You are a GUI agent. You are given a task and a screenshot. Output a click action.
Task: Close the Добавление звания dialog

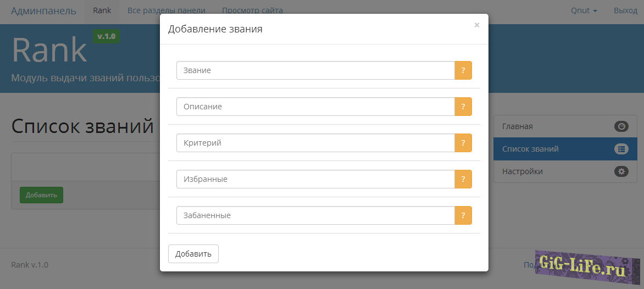coord(476,25)
